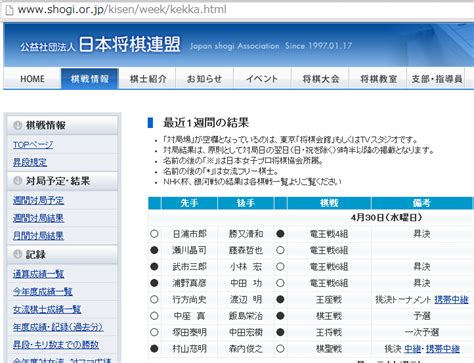Click player name 飯島栄治
The height and width of the screenshot is (363, 474).
point(246,316)
